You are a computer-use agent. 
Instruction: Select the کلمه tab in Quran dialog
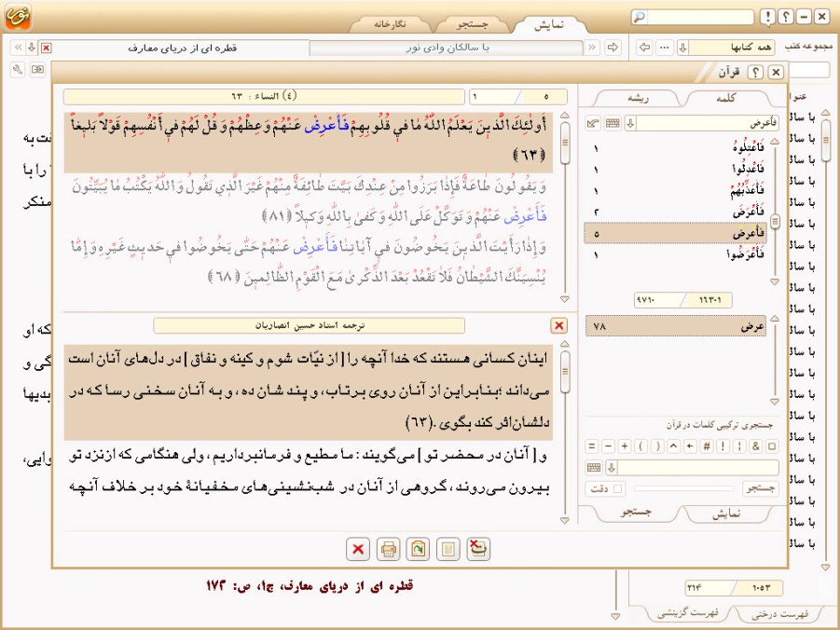[x=725, y=98]
